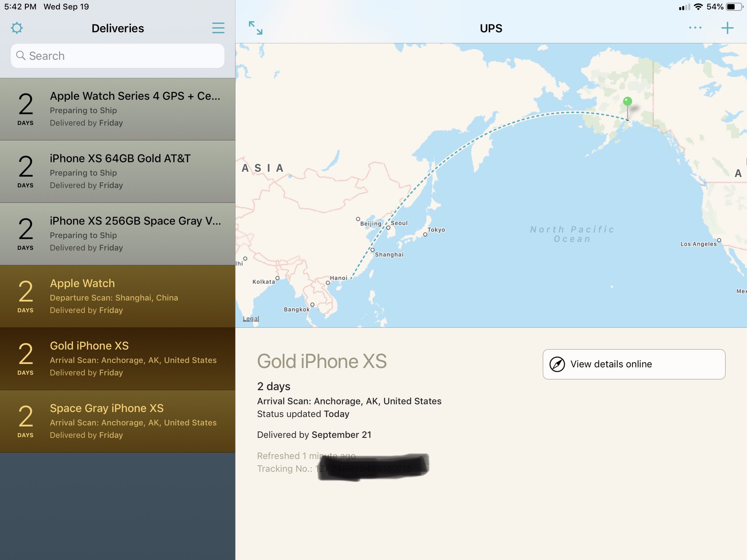Screen dimensions: 747x560
Task: Tap the Seoul city label on the map
Action: [x=399, y=223]
